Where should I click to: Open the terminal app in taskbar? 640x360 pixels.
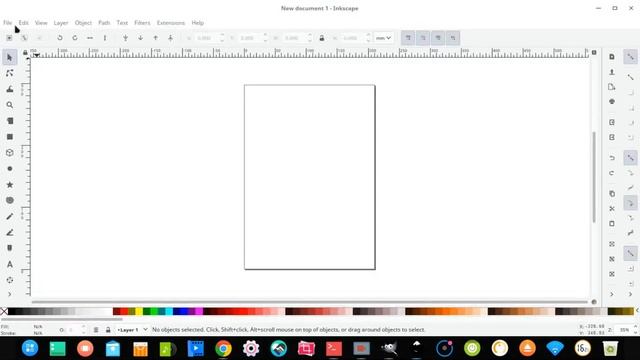[x=334, y=349]
